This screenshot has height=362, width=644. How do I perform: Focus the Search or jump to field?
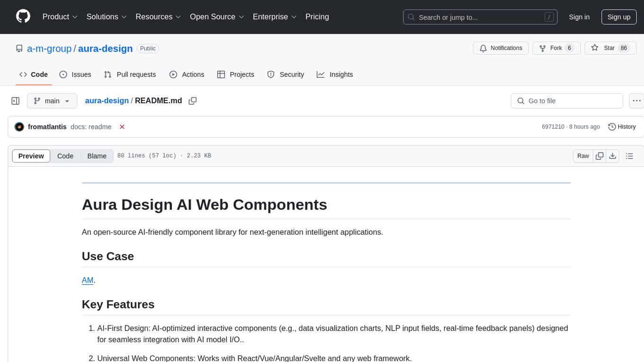(480, 17)
